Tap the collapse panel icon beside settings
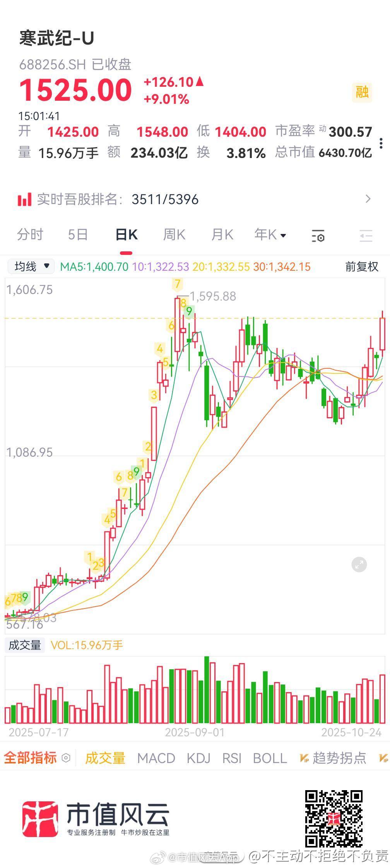390x868 pixels. (x=366, y=235)
